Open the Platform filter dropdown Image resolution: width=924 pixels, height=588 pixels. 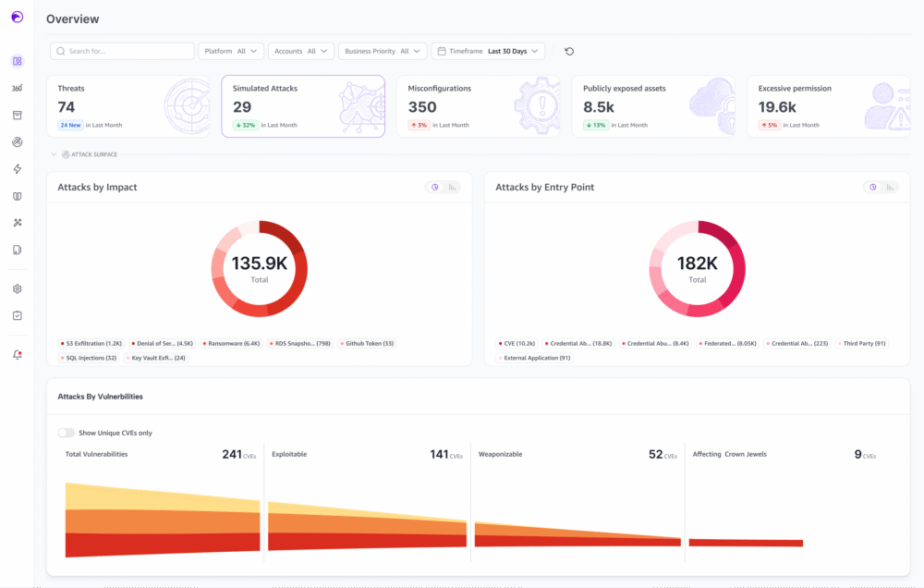tap(231, 51)
